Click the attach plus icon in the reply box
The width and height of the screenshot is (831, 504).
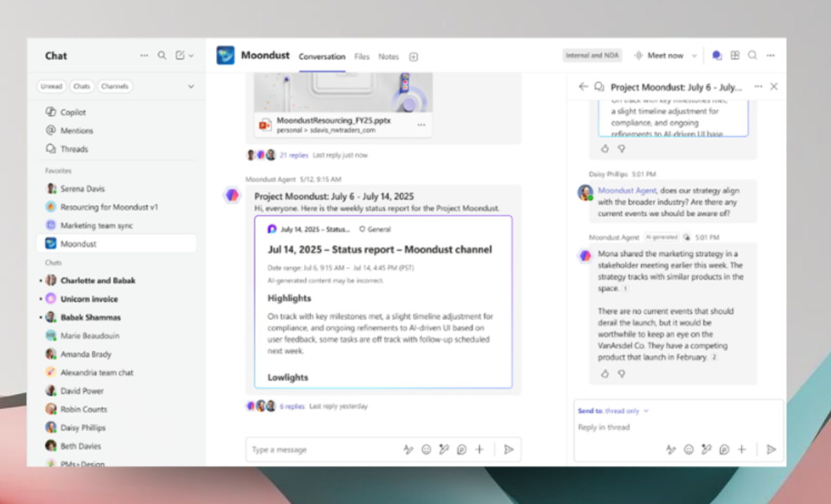pyautogui.click(x=742, y=449)
